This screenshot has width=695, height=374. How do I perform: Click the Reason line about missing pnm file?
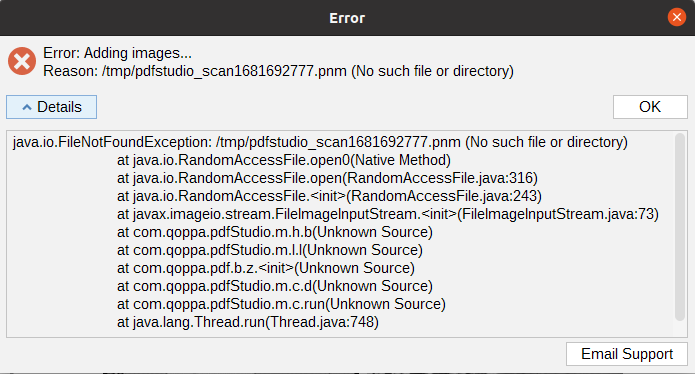click(278, 71)
